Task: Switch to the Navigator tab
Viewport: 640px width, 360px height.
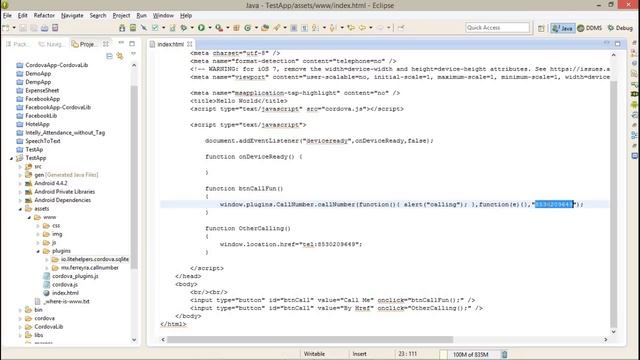Action: tap(51, 44)
